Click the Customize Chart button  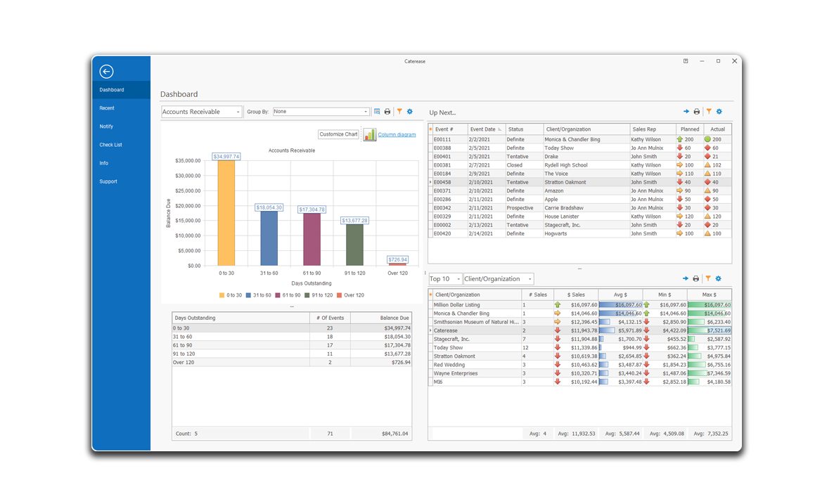(x=338, y=134)
